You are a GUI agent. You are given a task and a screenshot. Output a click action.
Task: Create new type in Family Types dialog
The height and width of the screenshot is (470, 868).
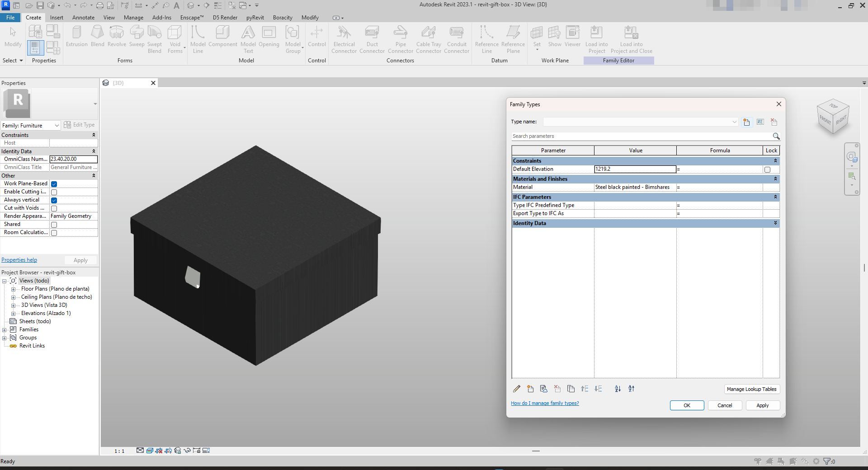pos(746,122)
